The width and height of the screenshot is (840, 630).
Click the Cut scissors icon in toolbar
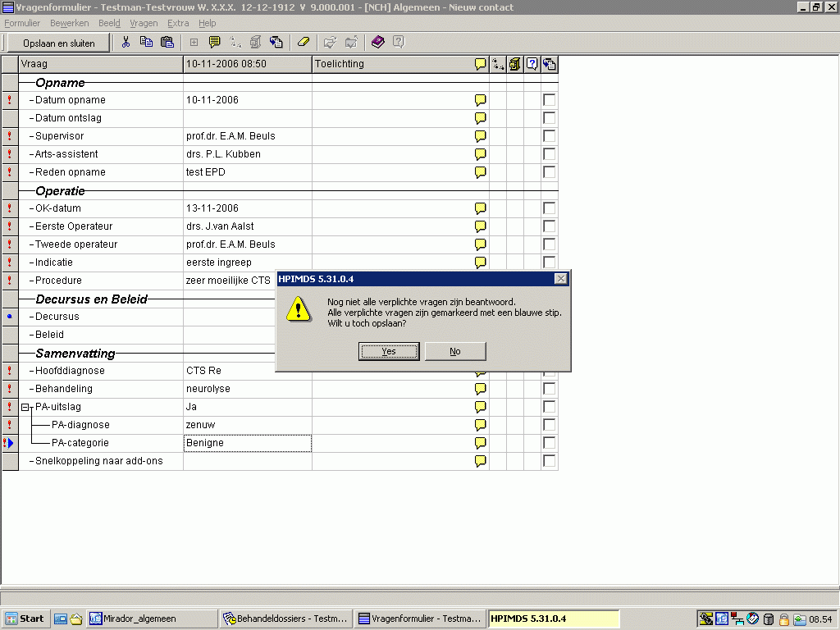126,43
